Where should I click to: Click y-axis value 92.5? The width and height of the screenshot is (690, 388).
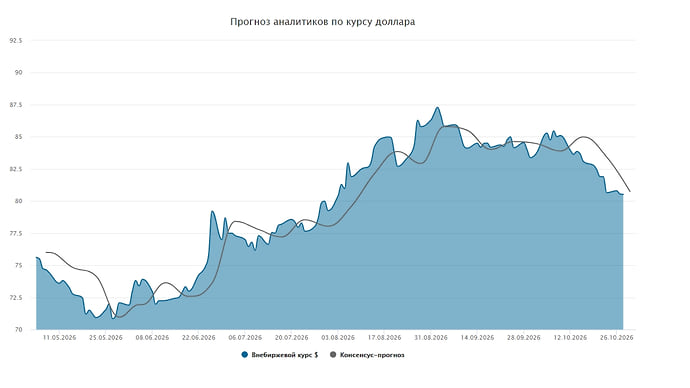point(16,40)
